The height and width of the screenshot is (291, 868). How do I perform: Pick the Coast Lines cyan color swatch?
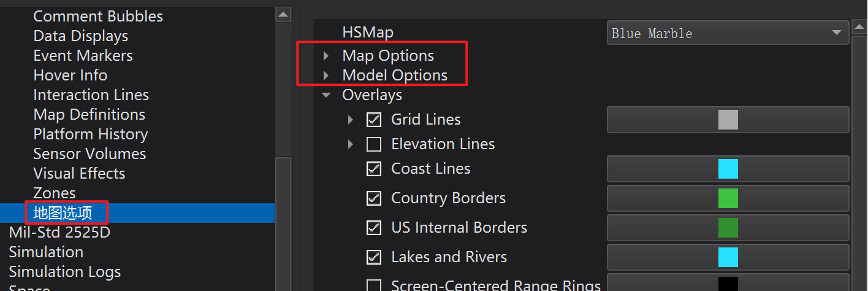[x=728, y=169]
